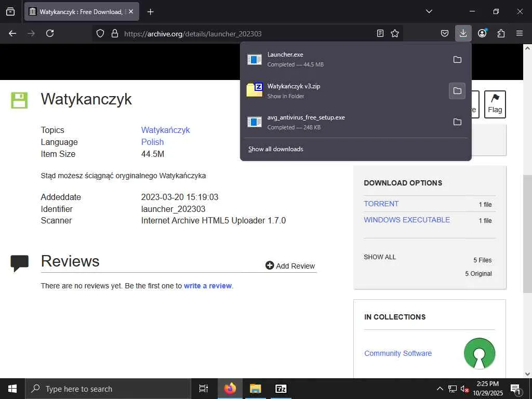The height and width of the screenshot is (399, 532).
Task: Click the TORRENT download option
Action: coord(381,204)
